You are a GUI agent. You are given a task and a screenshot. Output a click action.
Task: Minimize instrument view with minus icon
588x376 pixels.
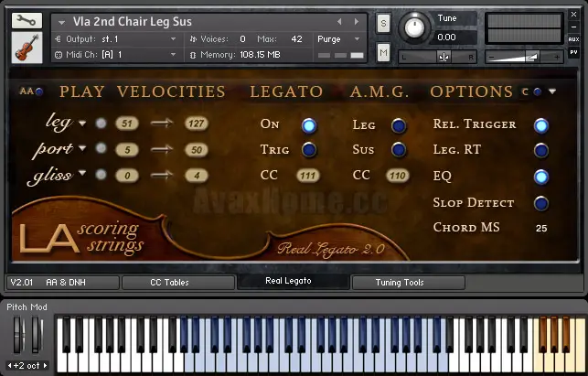click(x=573, y=27)
